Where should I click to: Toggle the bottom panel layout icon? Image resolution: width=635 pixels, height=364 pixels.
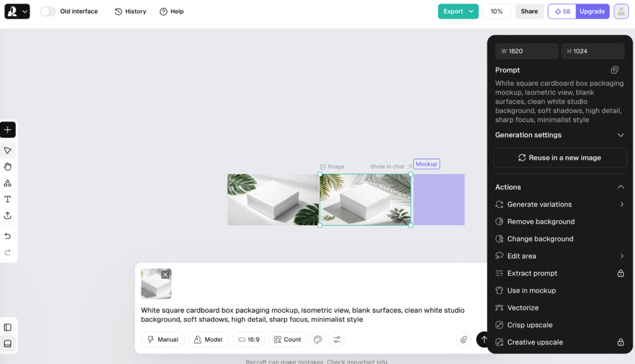[7, 344]
